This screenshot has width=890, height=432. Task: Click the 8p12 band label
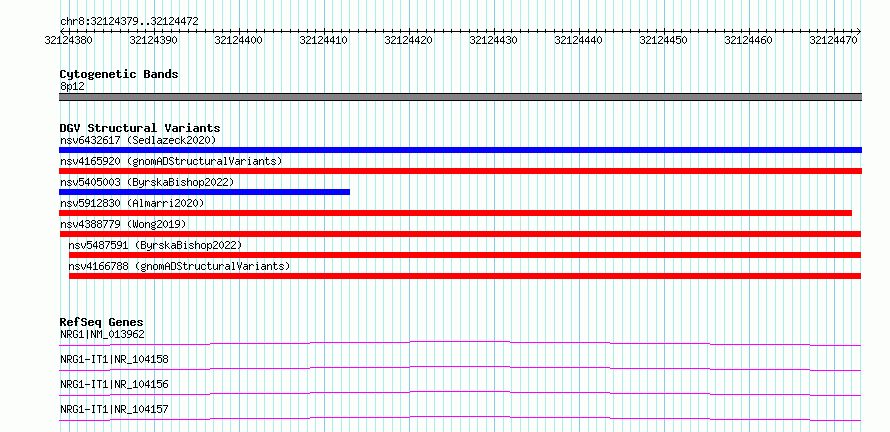pyautogui.click(x=72, y=87)
